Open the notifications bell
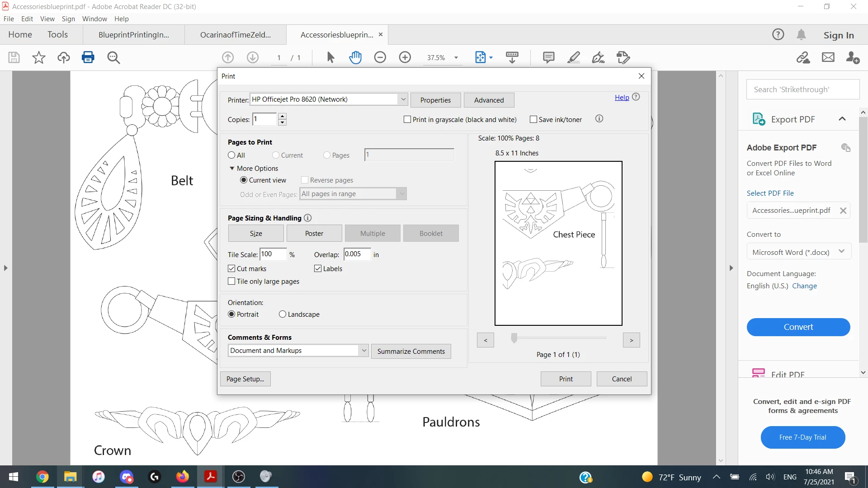 pyautogui.click(x=801, y=35)
